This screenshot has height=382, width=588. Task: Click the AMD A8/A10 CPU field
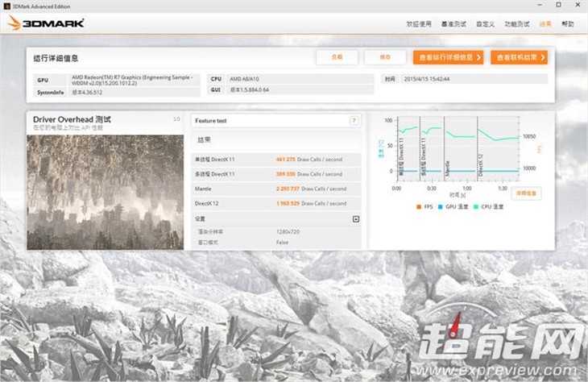(x=300, y=79)
